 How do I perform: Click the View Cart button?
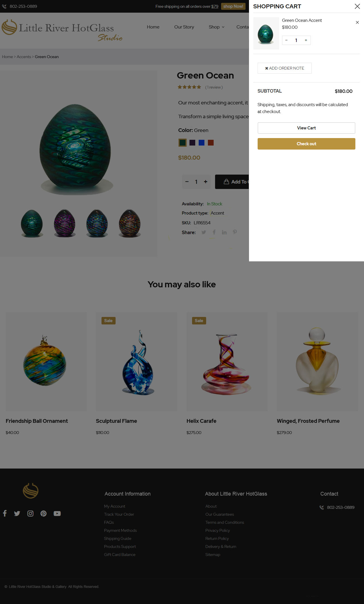point(306,128)
